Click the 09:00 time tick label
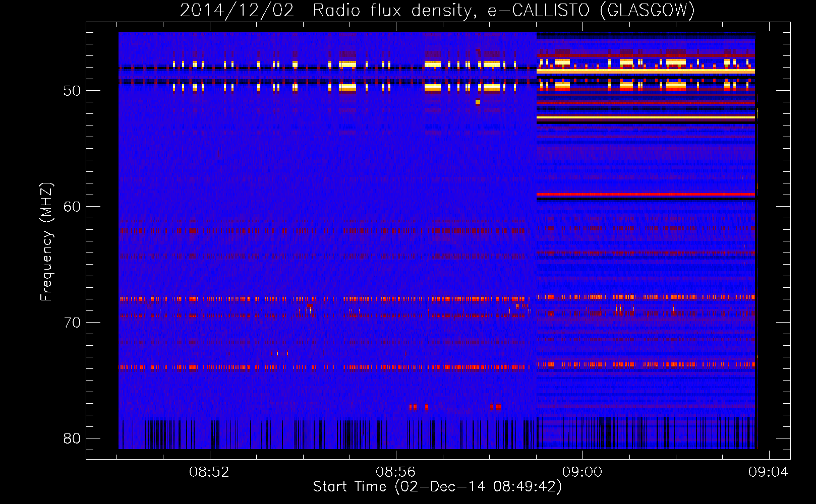 click(x=582, y=472)
